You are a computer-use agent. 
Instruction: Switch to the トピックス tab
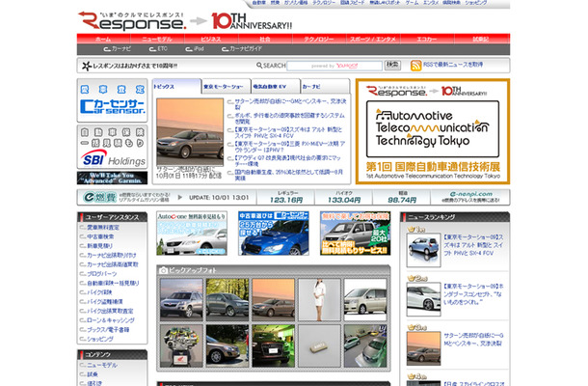click(x=176, y=86)
